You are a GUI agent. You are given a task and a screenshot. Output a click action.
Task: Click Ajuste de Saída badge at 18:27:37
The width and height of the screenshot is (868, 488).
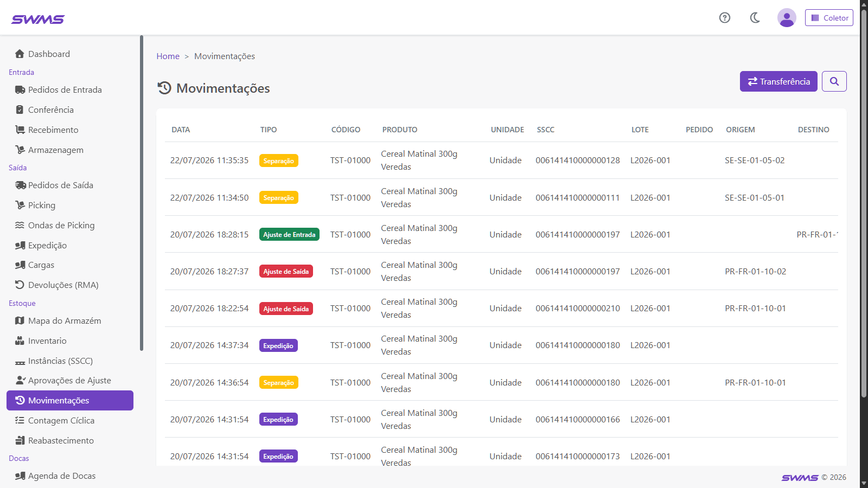coord(286,271)
